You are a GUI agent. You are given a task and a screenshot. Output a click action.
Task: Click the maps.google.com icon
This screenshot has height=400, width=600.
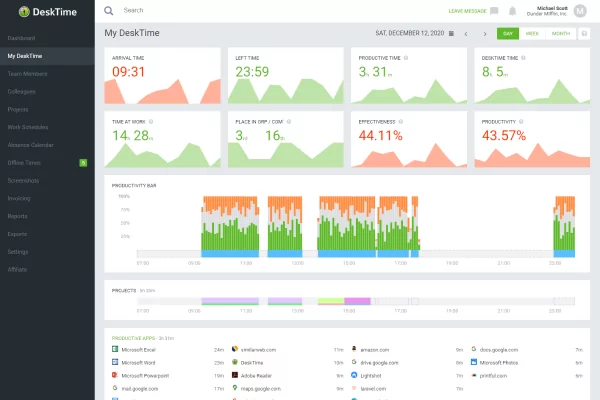coord(235,388)
